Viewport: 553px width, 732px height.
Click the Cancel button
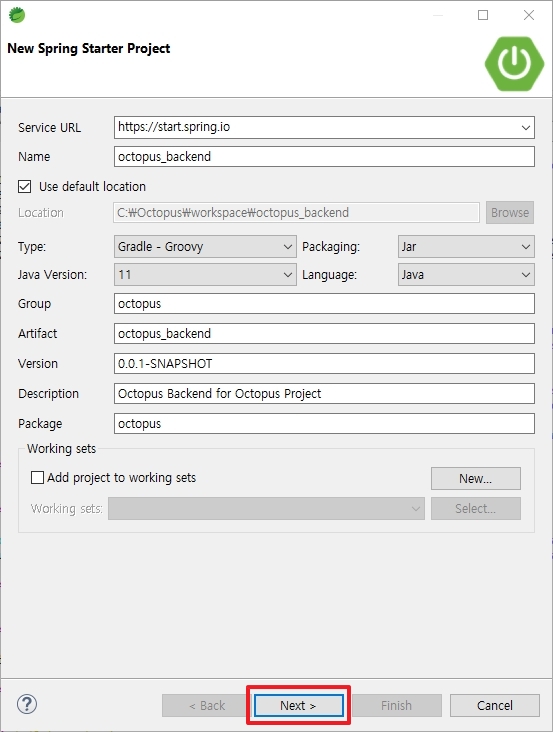[x=495, y=705]
